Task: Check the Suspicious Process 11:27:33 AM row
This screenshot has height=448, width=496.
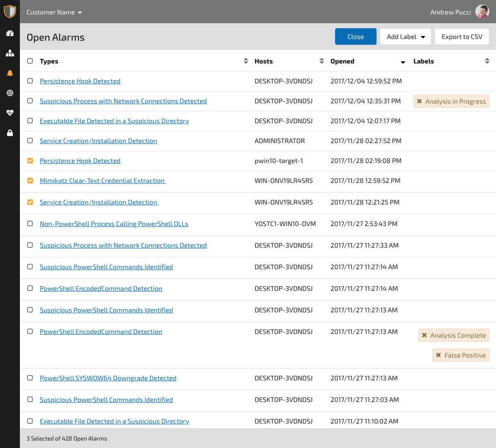Action: pos(30,245)
